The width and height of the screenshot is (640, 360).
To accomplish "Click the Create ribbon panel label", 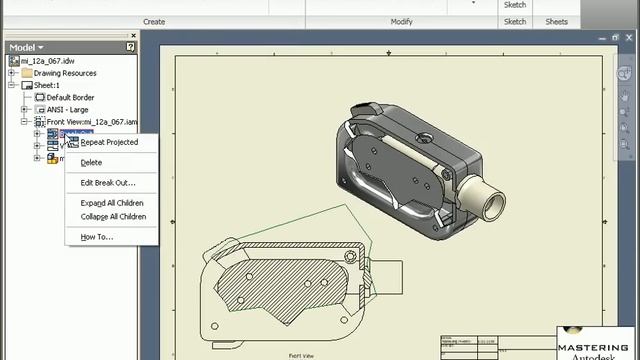I will [x=154, y=22].
